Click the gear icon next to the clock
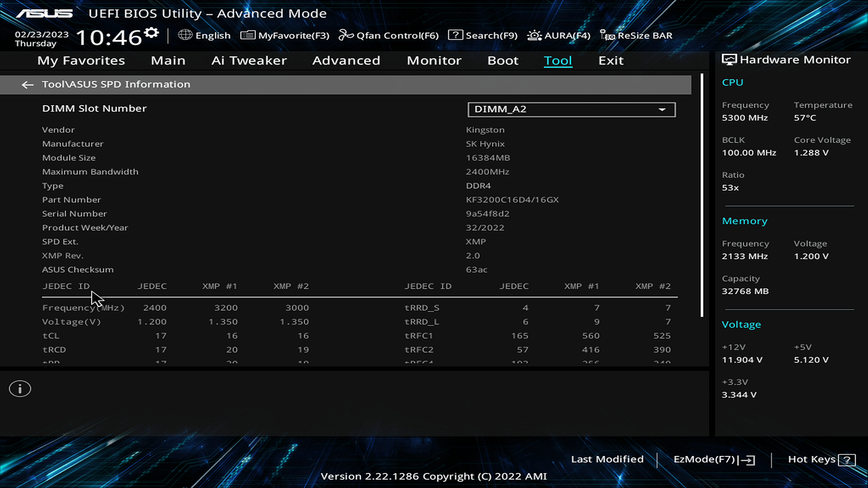 [x=151, y=33]
